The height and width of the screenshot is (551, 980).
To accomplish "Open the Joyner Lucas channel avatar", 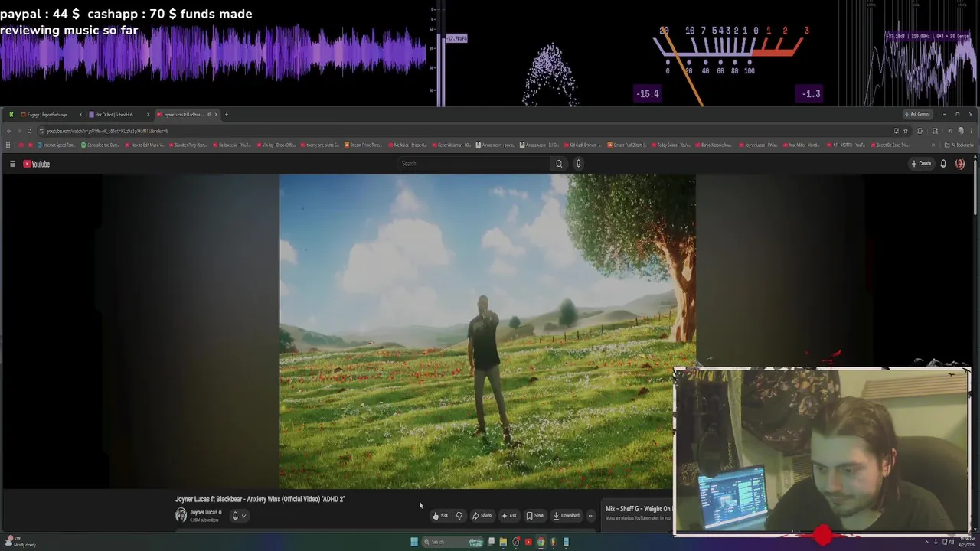I will click(x=181, y=515).
